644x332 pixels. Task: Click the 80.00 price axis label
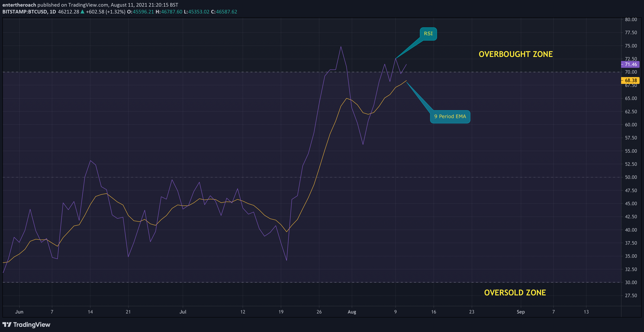click(x=631, y=20)
